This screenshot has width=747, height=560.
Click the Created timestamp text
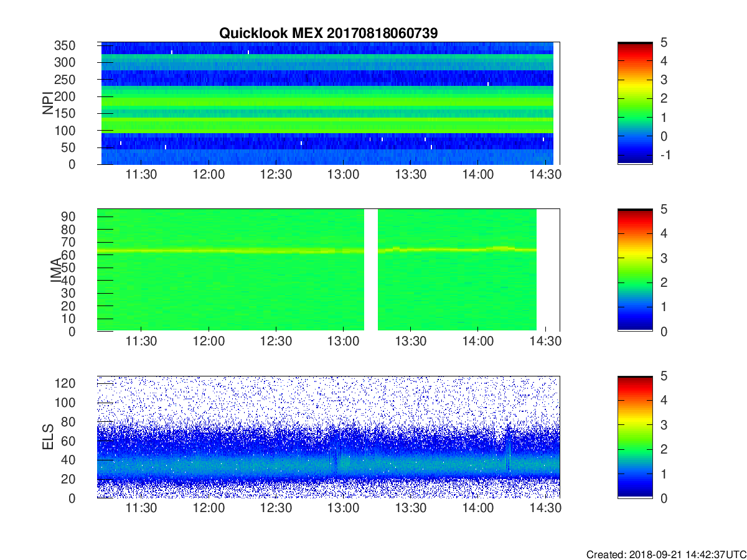[x=666, y=554]
